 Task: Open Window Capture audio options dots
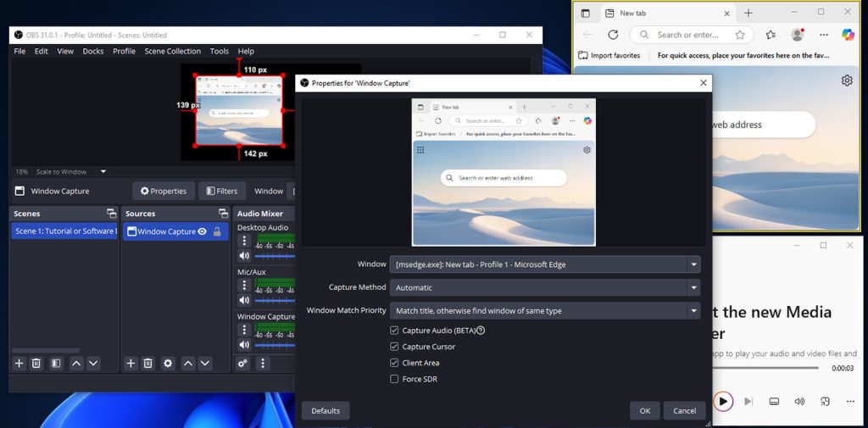point(244,330)
